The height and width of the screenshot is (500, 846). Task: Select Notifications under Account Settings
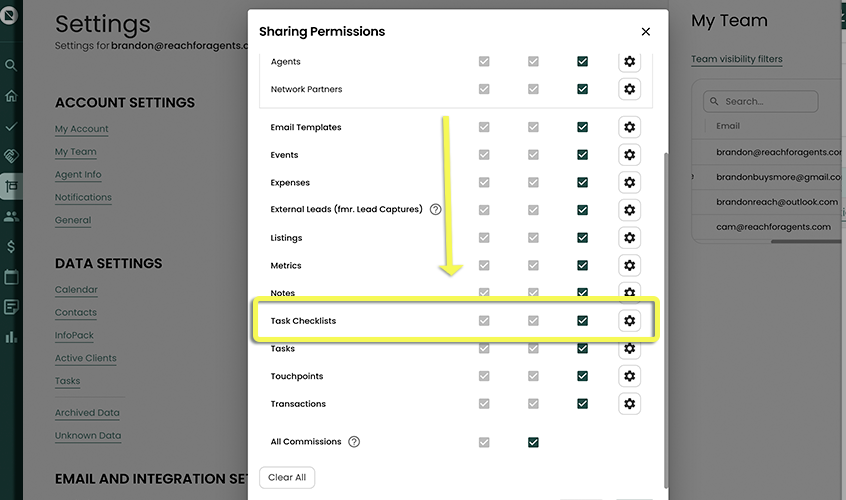point(83,198)
